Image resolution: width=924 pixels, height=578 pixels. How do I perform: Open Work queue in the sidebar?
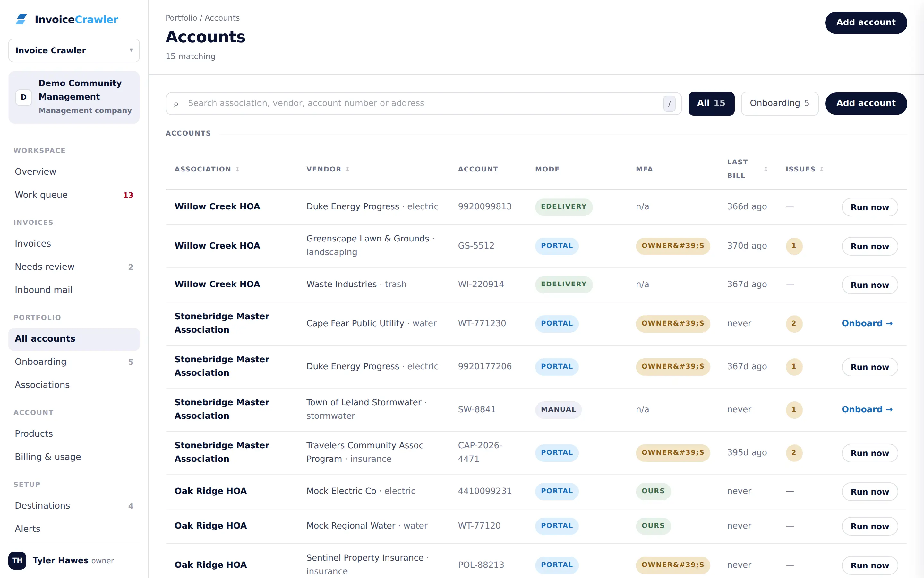point(74,195)
